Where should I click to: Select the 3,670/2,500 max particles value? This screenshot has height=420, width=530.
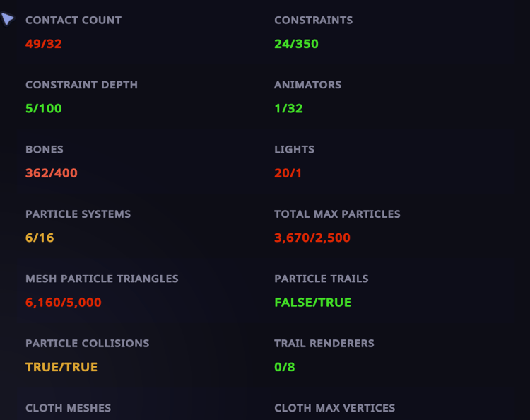click(312, 238)
